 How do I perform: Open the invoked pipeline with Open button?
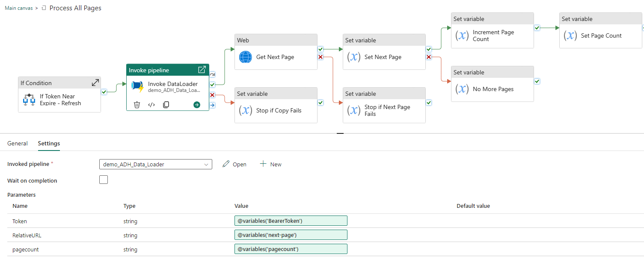point(234,164)
